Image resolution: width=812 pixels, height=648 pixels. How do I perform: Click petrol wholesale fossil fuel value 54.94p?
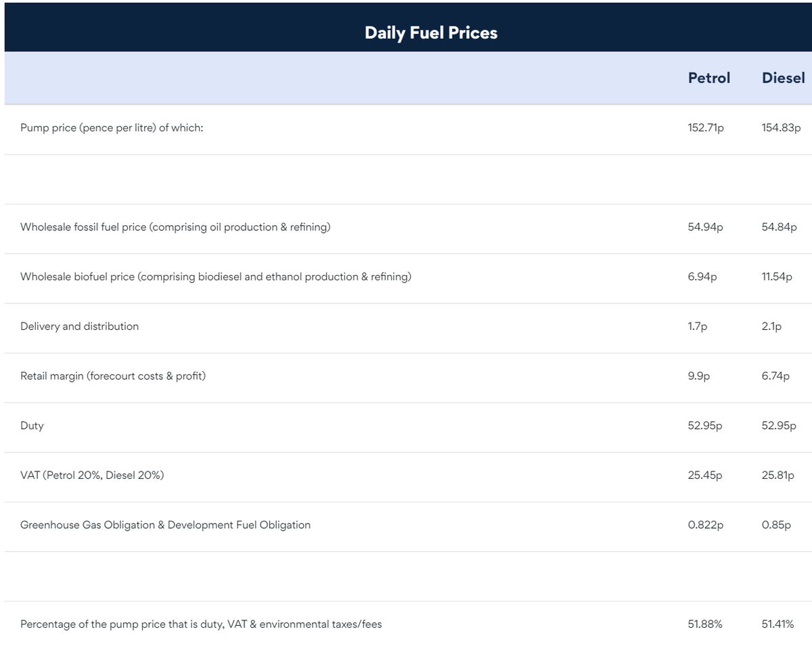click(x=705, y=227)
